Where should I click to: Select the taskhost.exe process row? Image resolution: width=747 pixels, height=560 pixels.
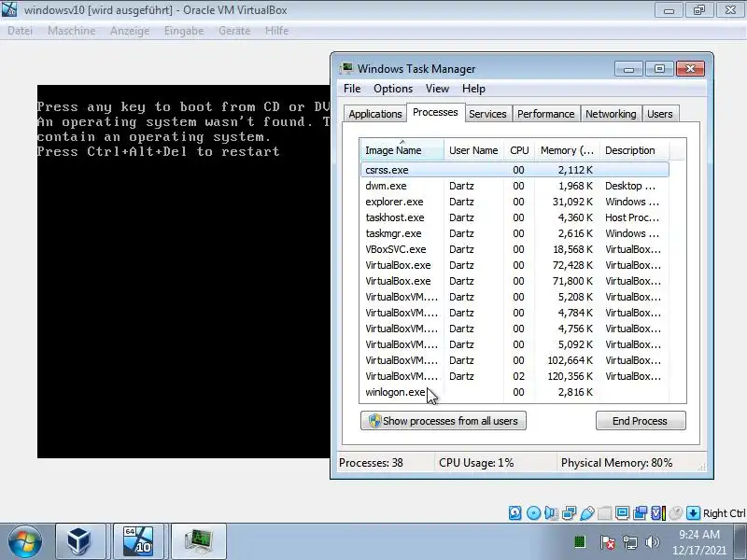514,217
